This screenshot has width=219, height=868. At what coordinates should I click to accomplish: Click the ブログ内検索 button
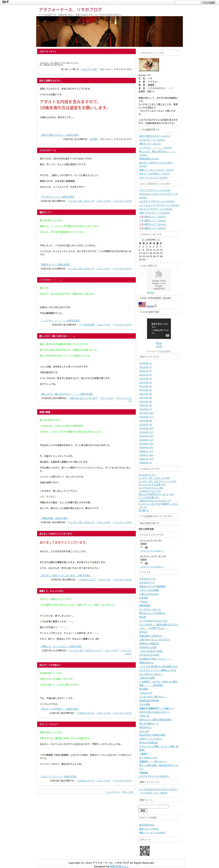(x=208, y=2)
